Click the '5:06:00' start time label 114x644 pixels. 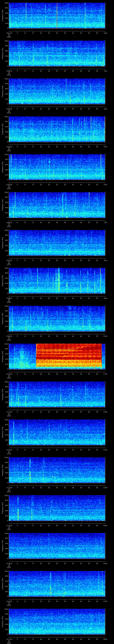(x=9, y=223)
